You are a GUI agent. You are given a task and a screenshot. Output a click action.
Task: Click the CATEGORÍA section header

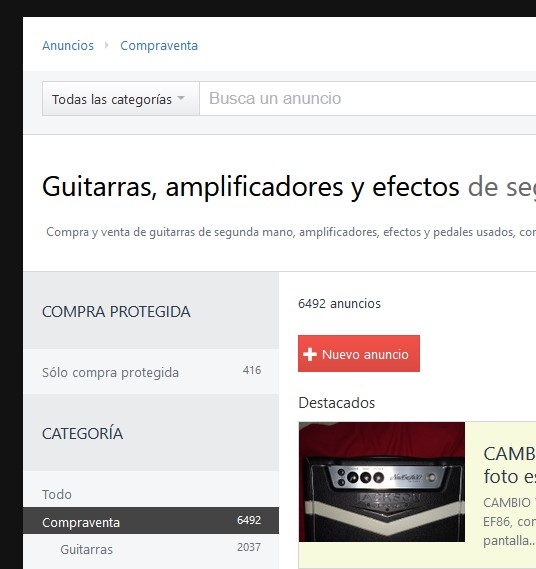pos(82,433)
